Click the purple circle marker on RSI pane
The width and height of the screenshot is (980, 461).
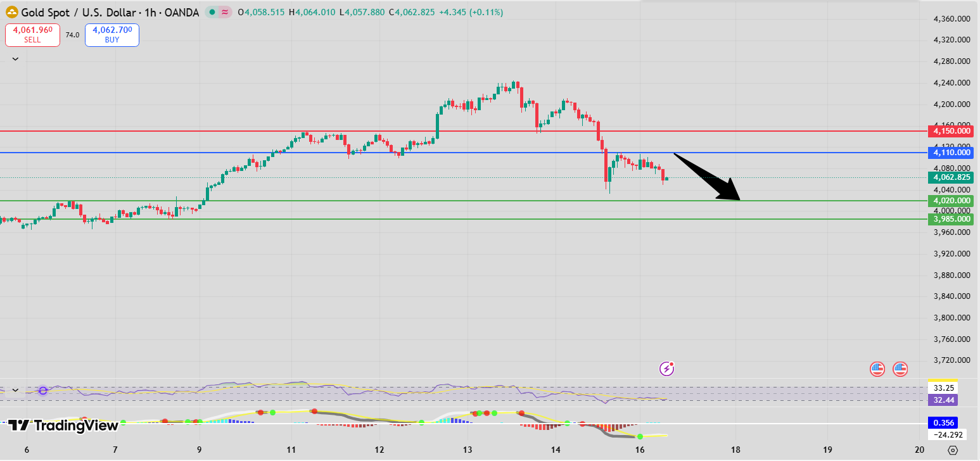pos(42,391)
